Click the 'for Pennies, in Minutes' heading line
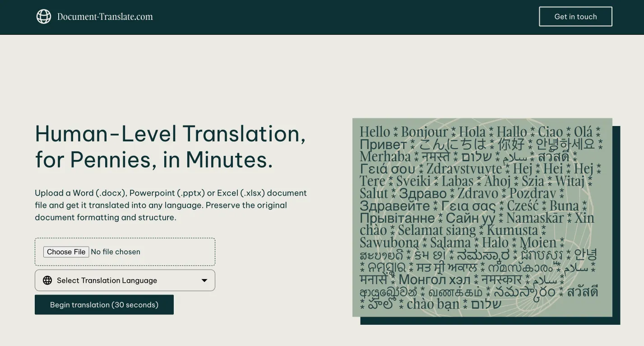Image resolution: width=644 pixels, height=346 pixels. (x=154, y=160)
